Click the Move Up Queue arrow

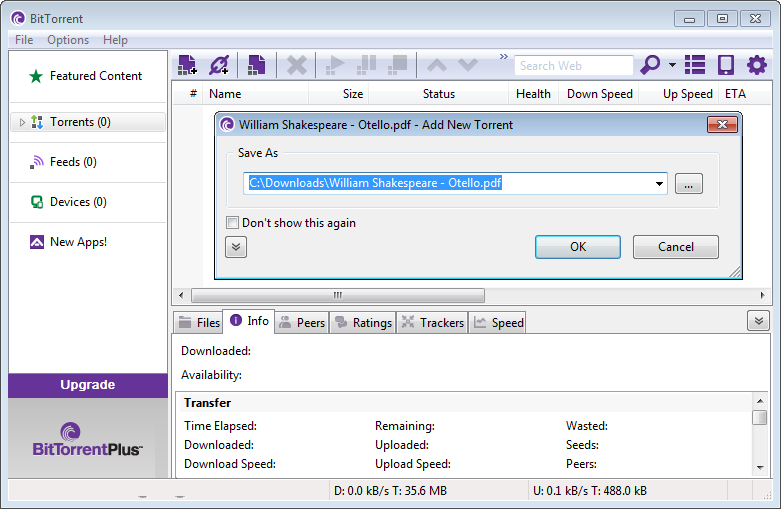point(437,65)
